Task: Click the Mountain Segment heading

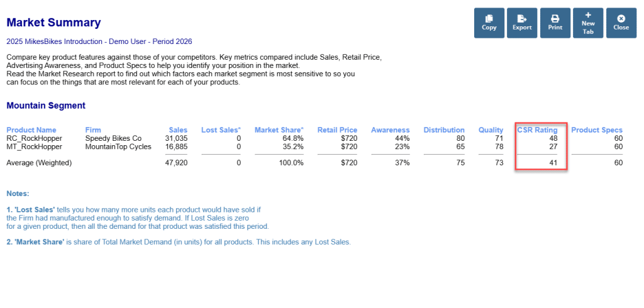Action: click(x=46, y=106)
